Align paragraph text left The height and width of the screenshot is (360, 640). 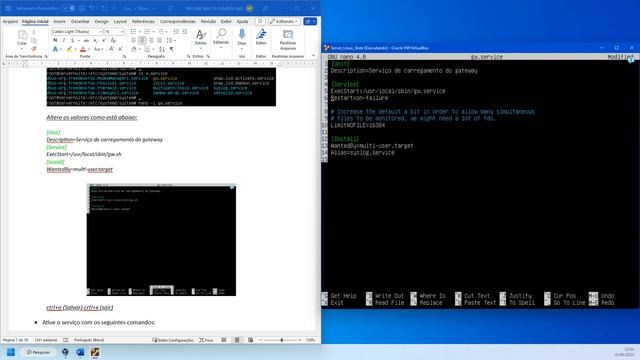click(133, 40)
